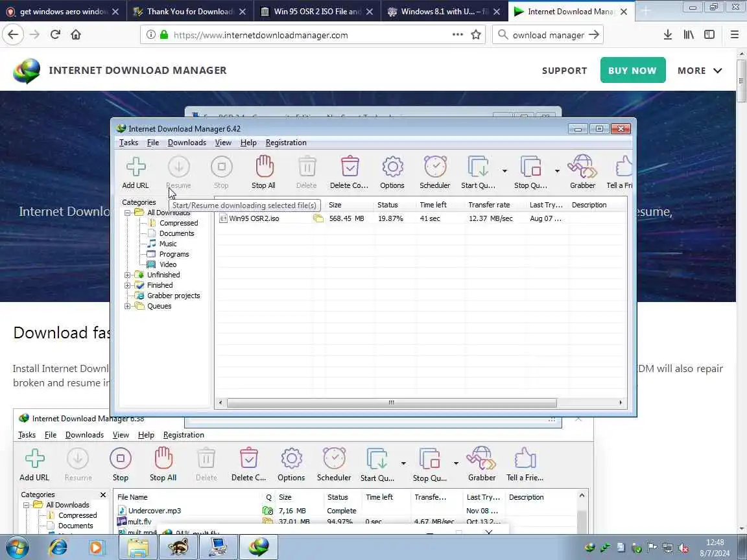
Task: Open Windows Start button
Action: (17, 547)
